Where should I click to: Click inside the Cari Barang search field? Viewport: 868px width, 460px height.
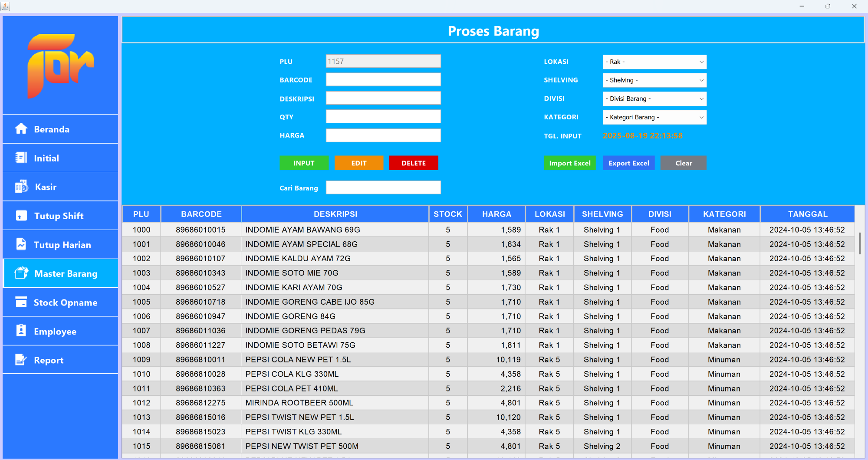click(x=383, y=187)
